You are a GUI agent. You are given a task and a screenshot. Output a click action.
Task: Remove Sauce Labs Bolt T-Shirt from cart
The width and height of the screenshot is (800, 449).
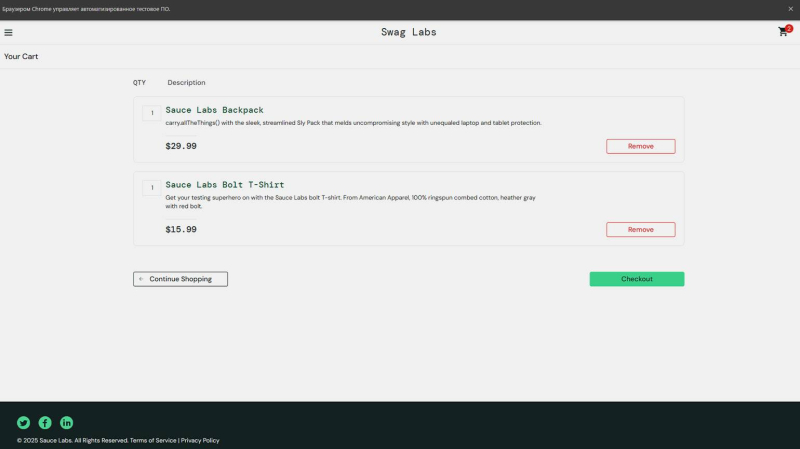[640, 230]
